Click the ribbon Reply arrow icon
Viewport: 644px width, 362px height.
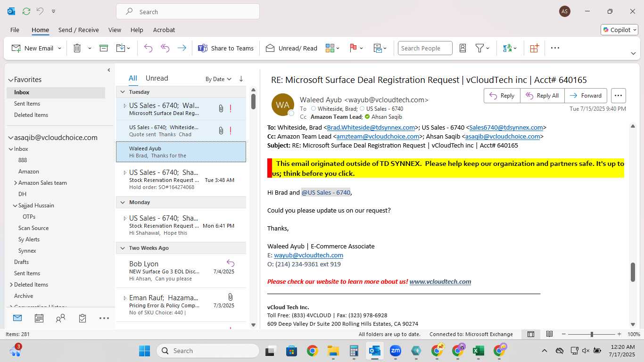click(x=148, y=48)
